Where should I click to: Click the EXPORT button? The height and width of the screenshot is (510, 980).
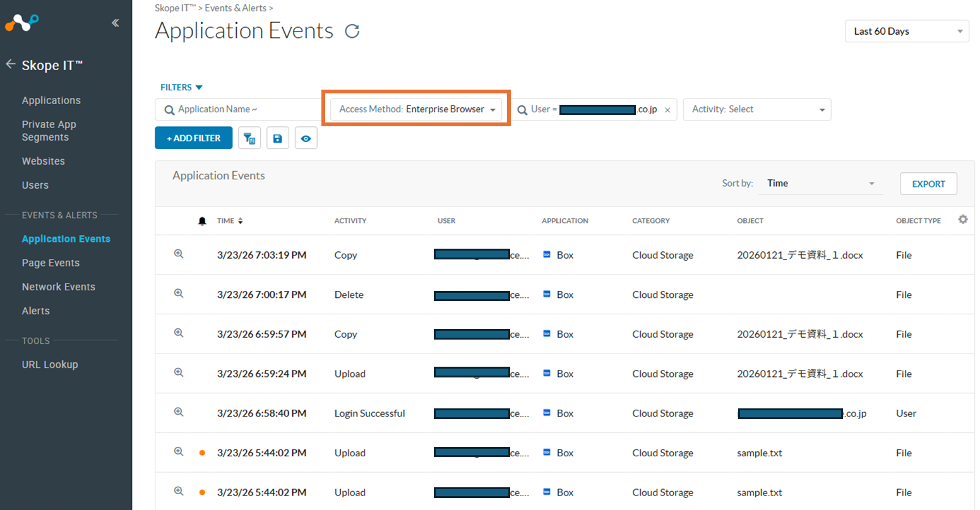[928, 184]
